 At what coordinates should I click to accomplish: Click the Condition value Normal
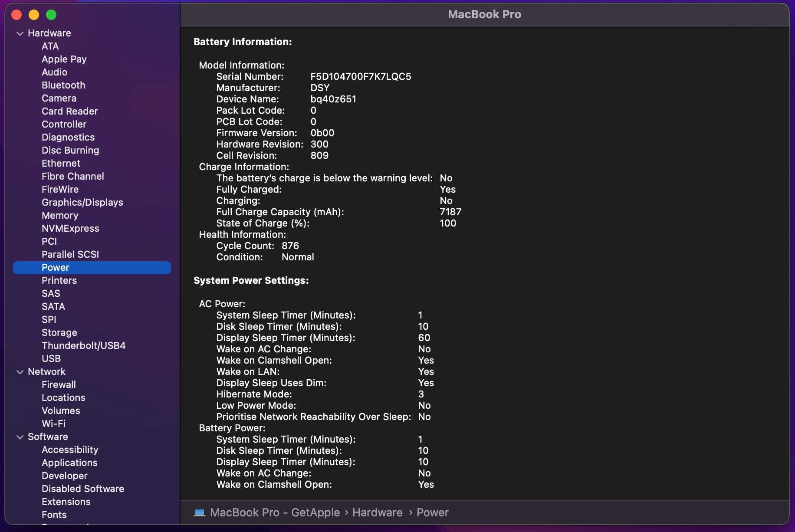click(x=298, y=257)
